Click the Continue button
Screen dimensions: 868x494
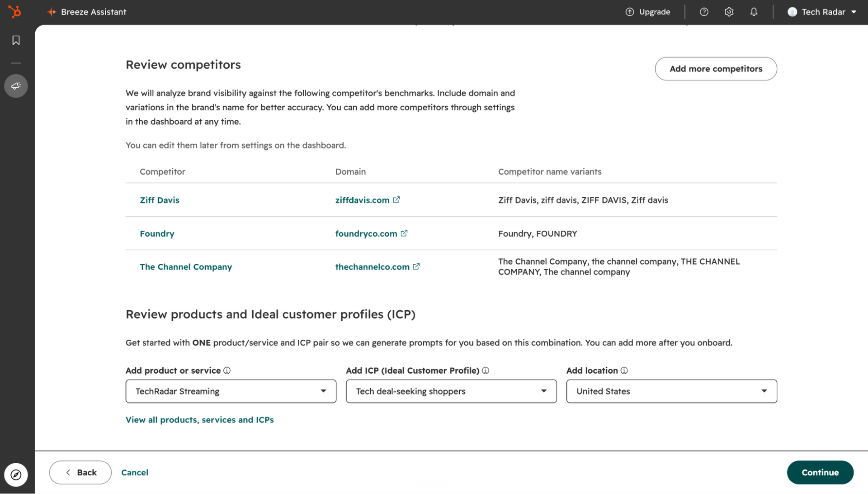(x=820, y=472)
